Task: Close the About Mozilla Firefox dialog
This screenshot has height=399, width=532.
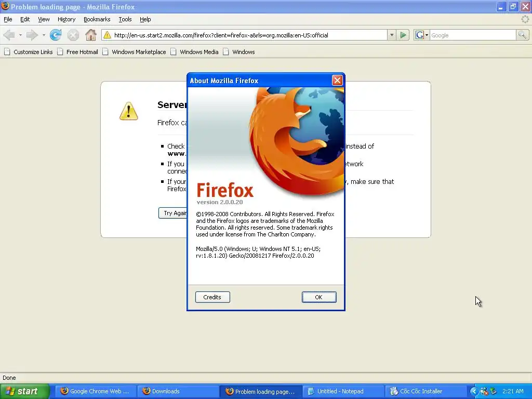Action: (337, 81)
